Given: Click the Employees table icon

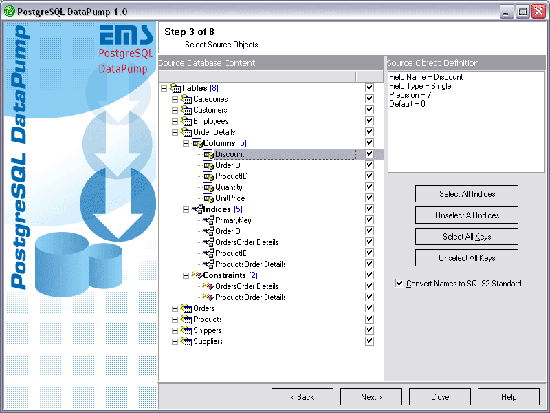Looking at the screenshot, I should pos(186,121).
